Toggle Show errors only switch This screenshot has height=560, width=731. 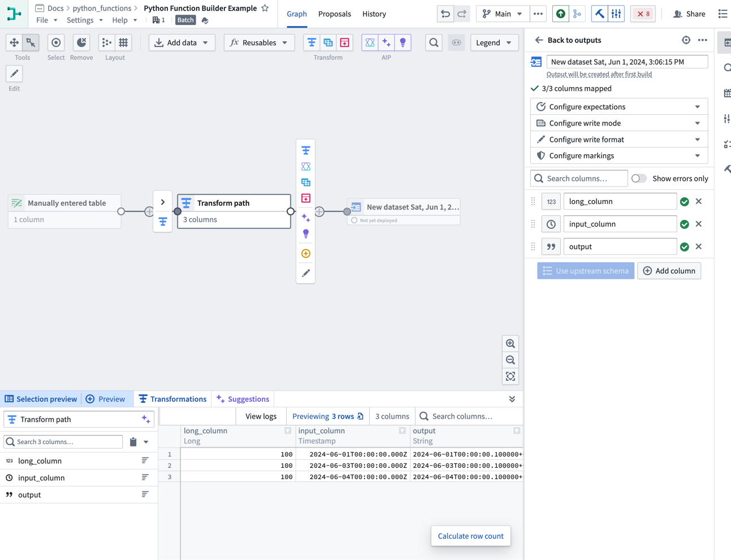click(639, 179)
